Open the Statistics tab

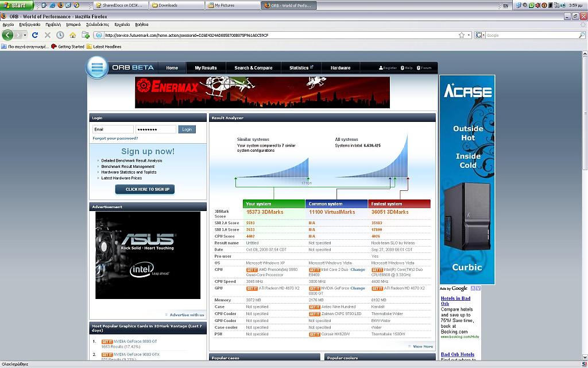click(301, 68)
